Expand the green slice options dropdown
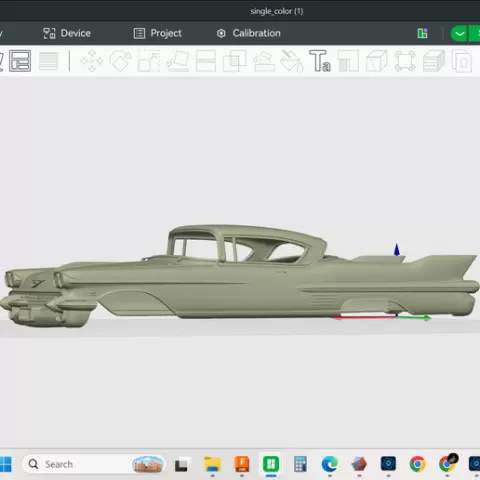Image resolution: width=480 pixels, height=480 pixels. [459, 33]
